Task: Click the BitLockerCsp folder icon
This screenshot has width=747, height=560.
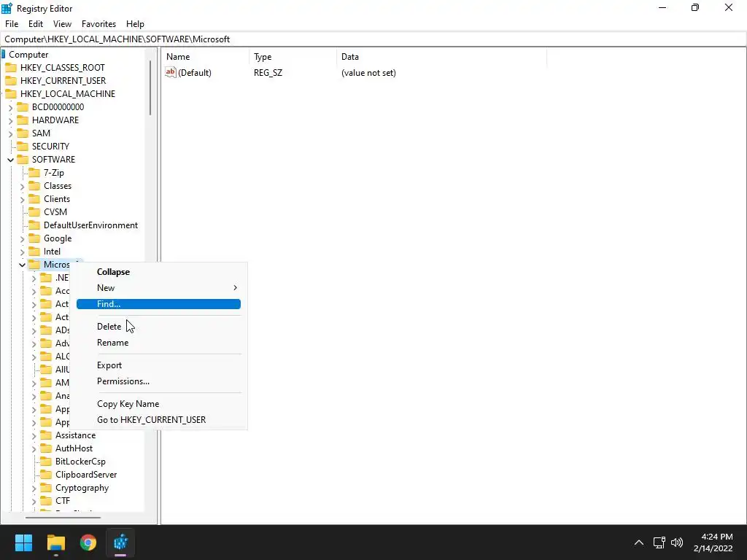Action: coord(46,462)
